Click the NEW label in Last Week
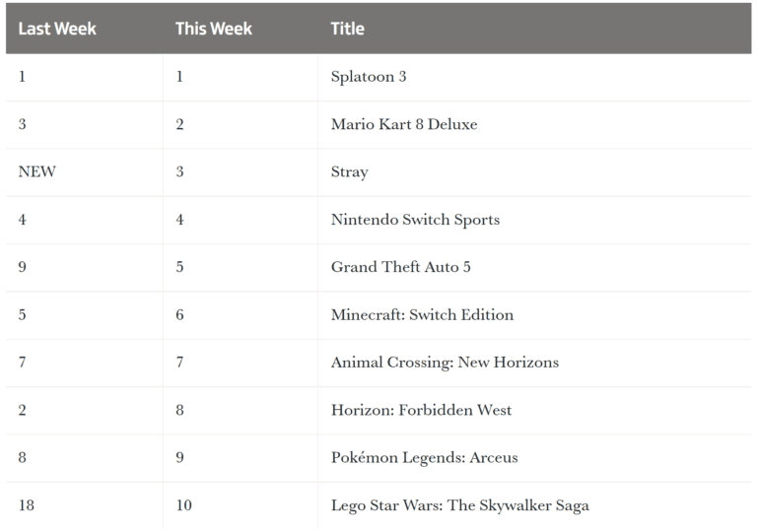This screenshot has height=532, width=758. [x=36, y=171]
